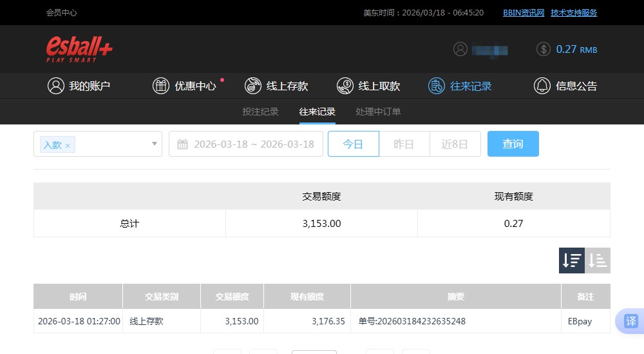Sort records in descending order

pyautogui.click(x=572, y=261)
